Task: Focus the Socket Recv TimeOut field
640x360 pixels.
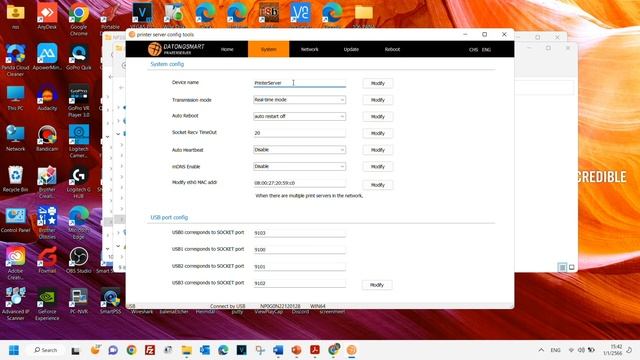Action: click(299, 133)
